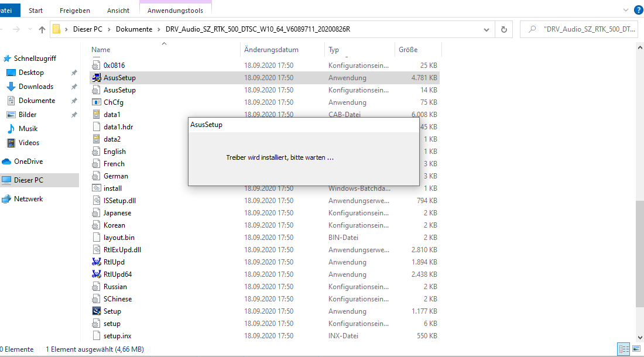This screenshot has width=644, height=357.
Task: Unpin Downloads from quick access
Action: pos(74,87)
